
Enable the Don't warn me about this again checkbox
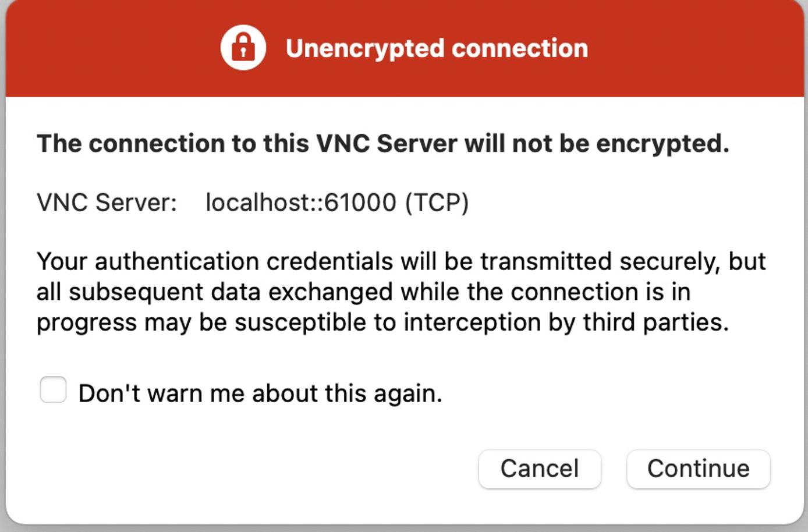53,389
